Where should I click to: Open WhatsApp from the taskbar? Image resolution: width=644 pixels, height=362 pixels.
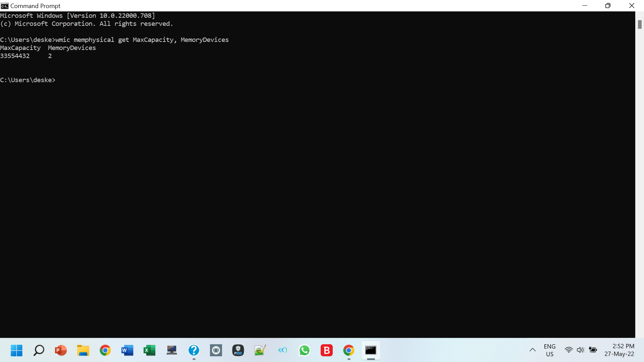pos(305,350)
